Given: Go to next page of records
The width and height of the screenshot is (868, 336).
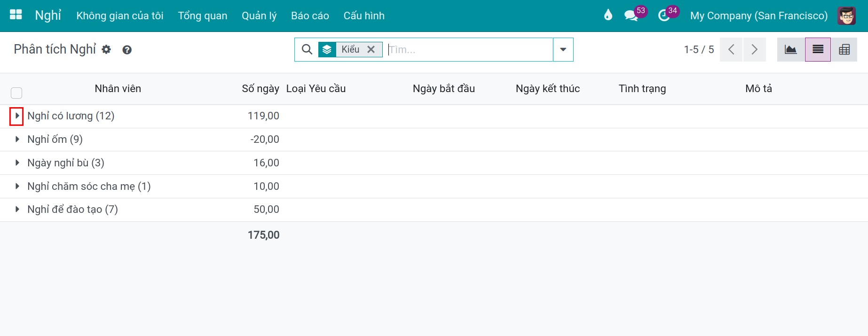Looking at the screenshot, I should (754, 49).
